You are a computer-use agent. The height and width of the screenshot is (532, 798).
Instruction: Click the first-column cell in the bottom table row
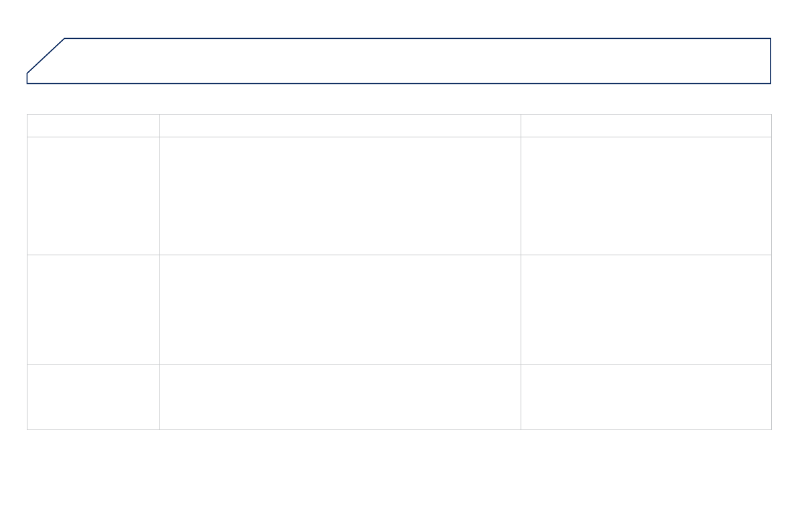(x=93, y=397)
